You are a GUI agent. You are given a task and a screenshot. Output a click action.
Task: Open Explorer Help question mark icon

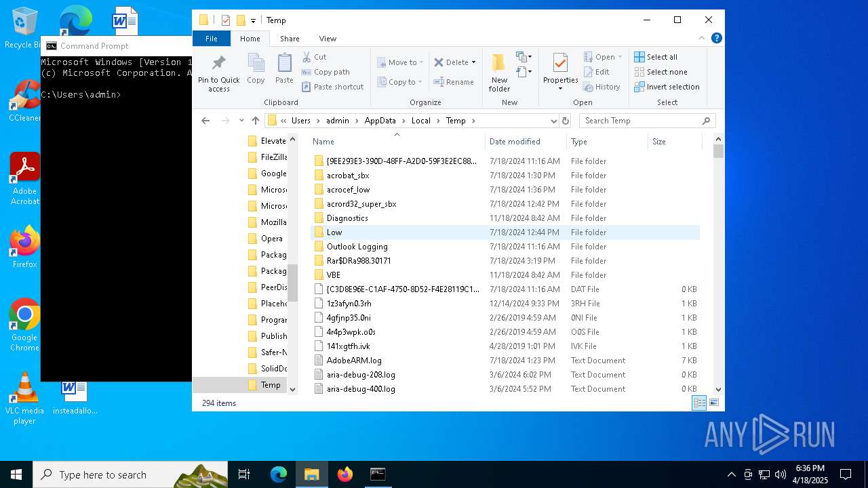click(716, 39)
